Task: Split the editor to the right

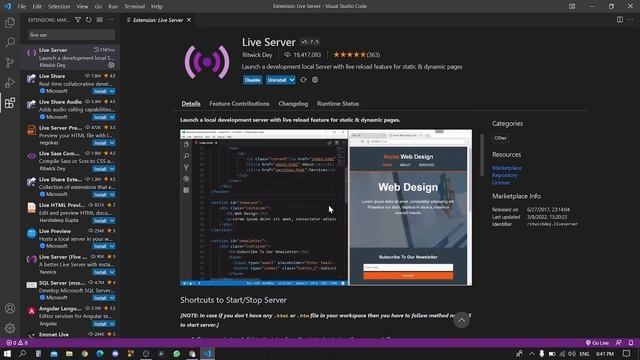Action: pyautogui.click(x=620, y=20)
